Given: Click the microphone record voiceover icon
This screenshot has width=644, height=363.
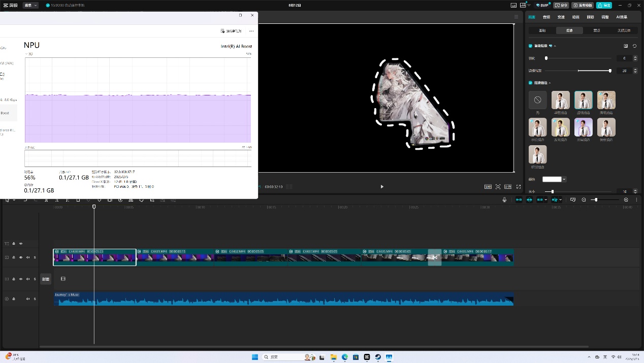Looking at the screenshot, I should (504, 200).
